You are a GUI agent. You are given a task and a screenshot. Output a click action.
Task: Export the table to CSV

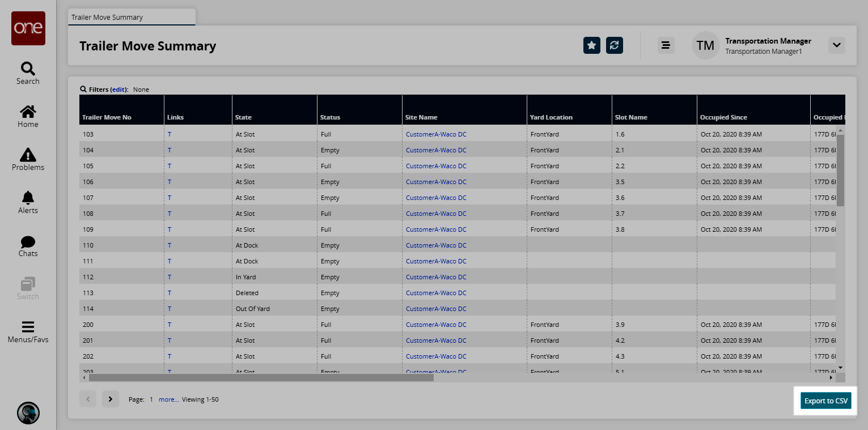pyautogui.click(x=826, y=401)
